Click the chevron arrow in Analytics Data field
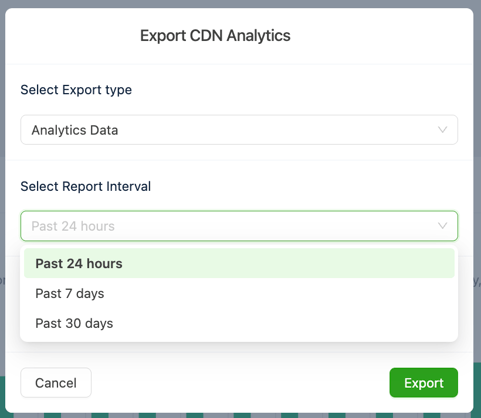Image resolution: width=481 pixels, height=418 pixels. tap(442, 130)
